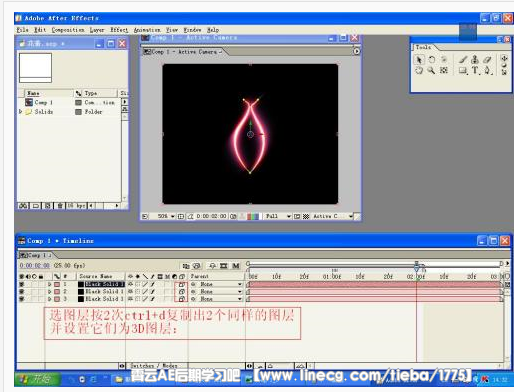Toggle 3D layer switch for layer 1
This screenshot has width=514, height=392.
coord(182,284)
